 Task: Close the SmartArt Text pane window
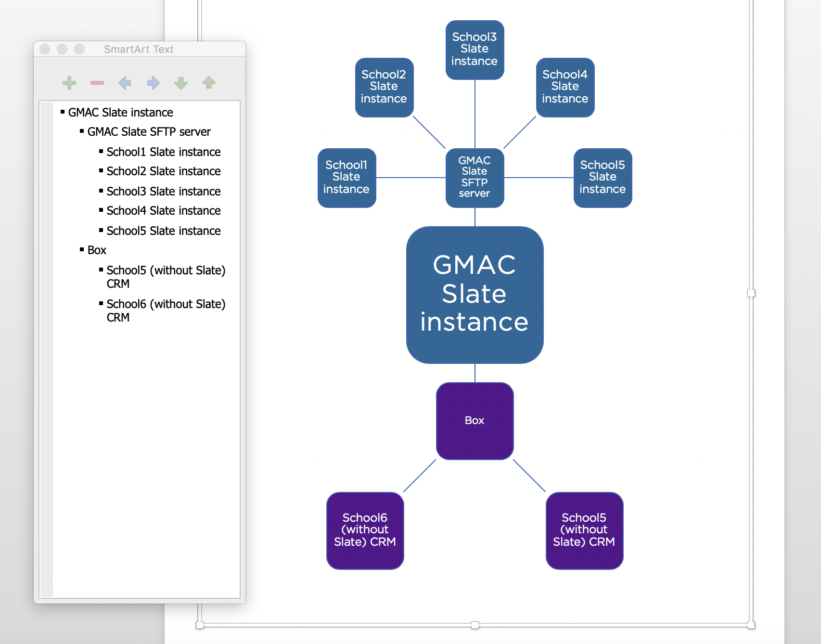pos(45,49)
